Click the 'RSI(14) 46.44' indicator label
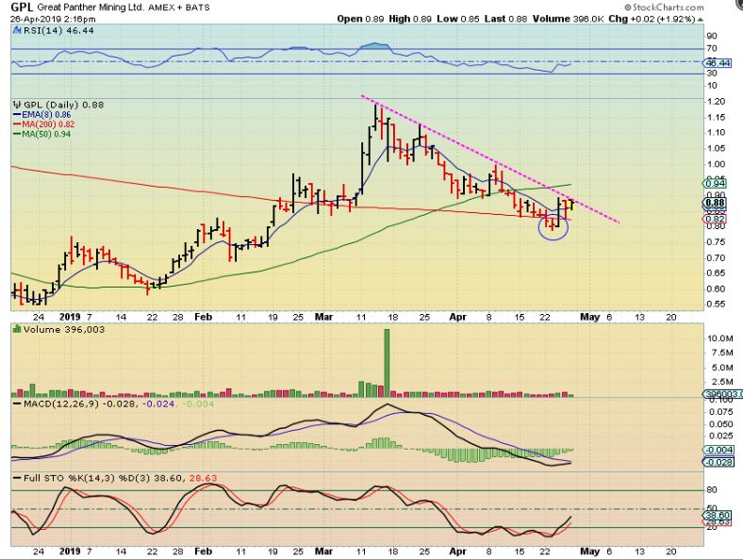Viewport: 743px width, 560px height. tap(58, 30)
